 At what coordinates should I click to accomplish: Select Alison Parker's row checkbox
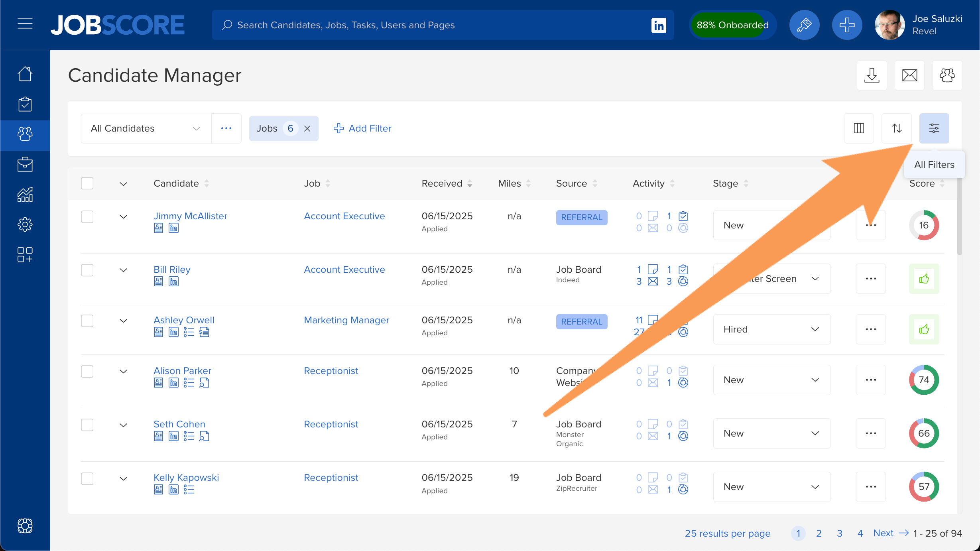87,372
